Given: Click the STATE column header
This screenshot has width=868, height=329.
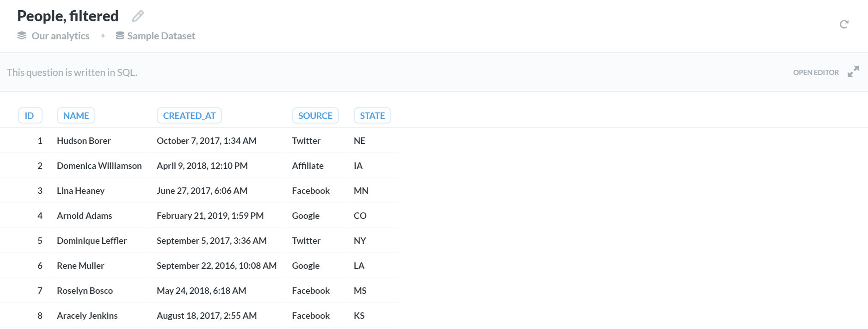Looking at the screenshot, I should click(x=372, y=116).
